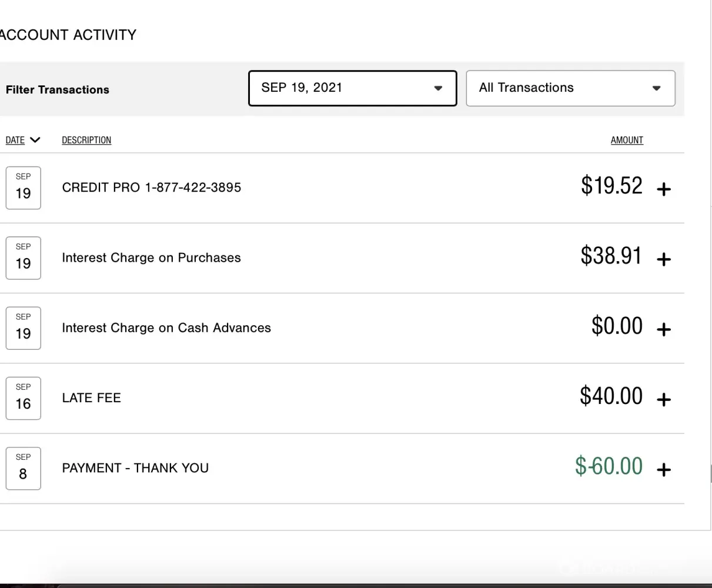The width and height of the screenshot is (712, 588).
Task: Click the Interest Charge on Purchases description
Action: [x=151, y=258]
